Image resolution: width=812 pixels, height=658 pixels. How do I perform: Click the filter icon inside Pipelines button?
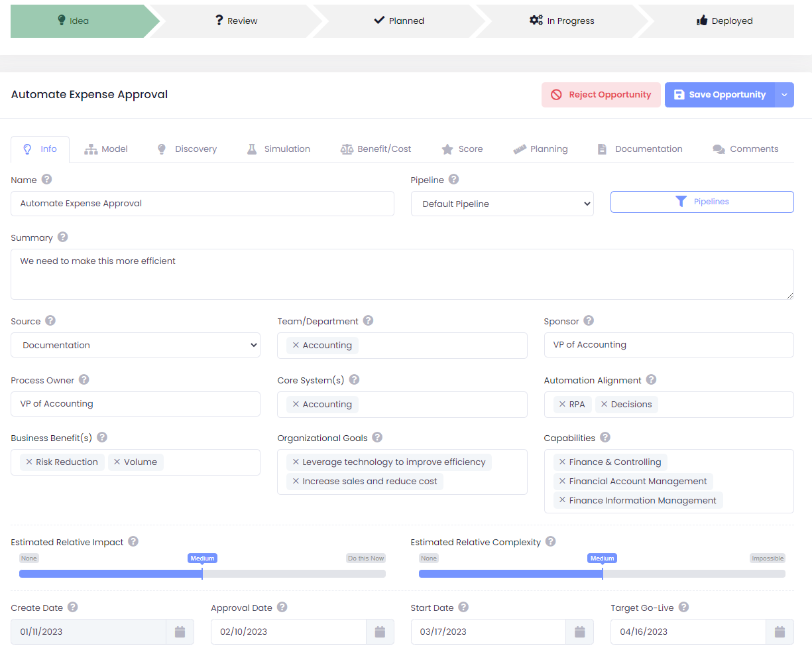(681, 202)
